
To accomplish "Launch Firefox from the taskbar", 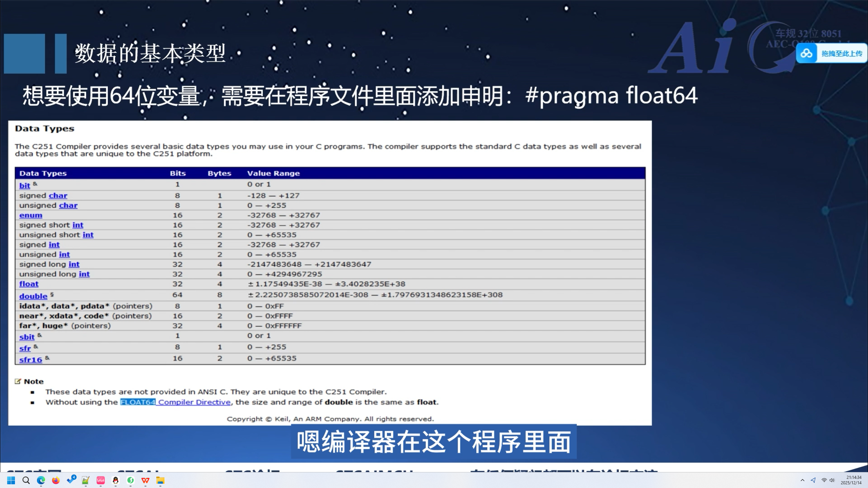I will click(x=55, y=481).
